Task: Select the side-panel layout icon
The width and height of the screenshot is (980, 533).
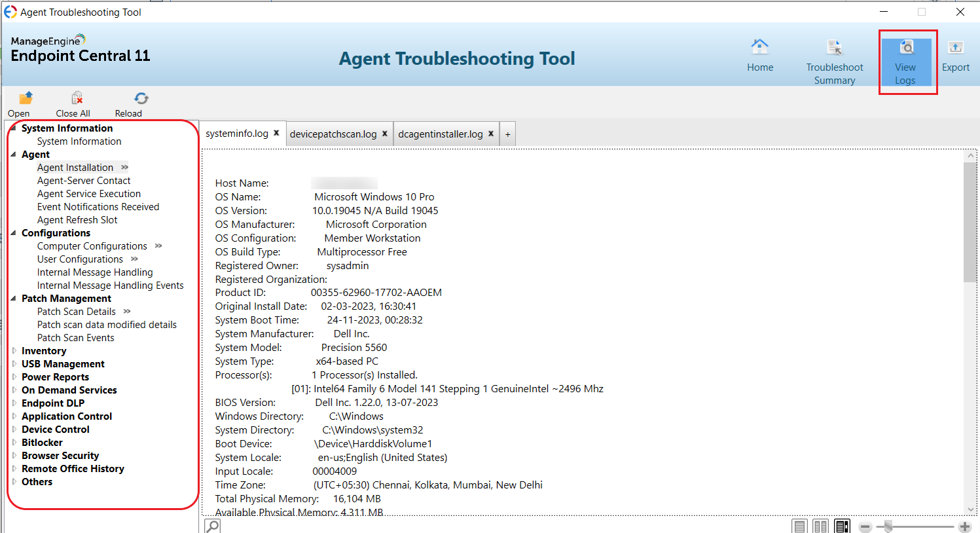Action: [x=843, y=526]
